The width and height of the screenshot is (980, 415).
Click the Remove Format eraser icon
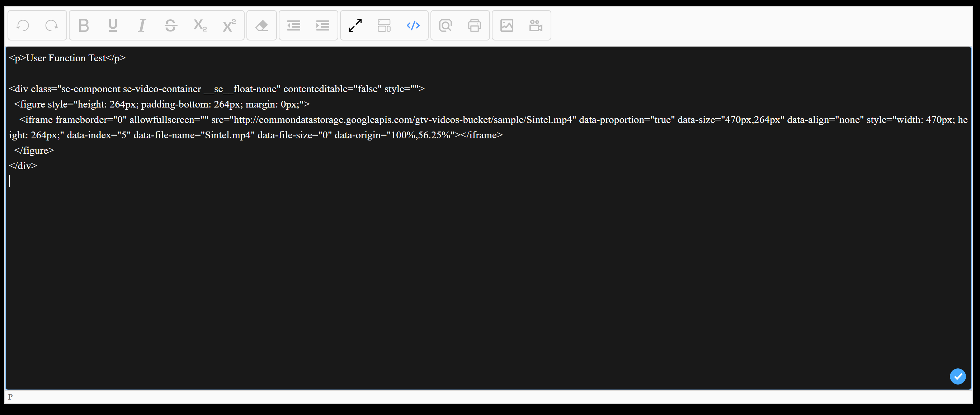(x=262, y=25)
